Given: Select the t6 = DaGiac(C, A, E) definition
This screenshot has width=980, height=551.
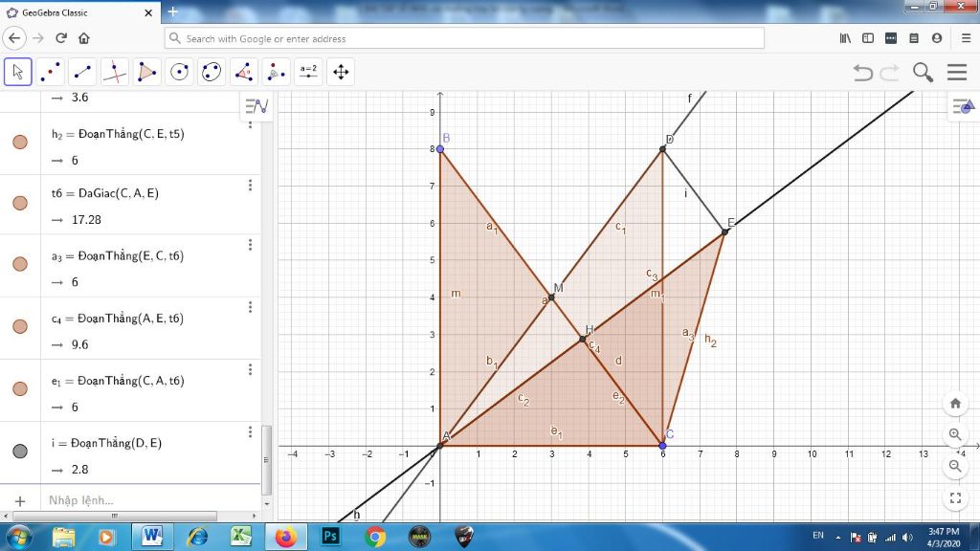Looking at the screenshot, I should (x=105, y=193).
